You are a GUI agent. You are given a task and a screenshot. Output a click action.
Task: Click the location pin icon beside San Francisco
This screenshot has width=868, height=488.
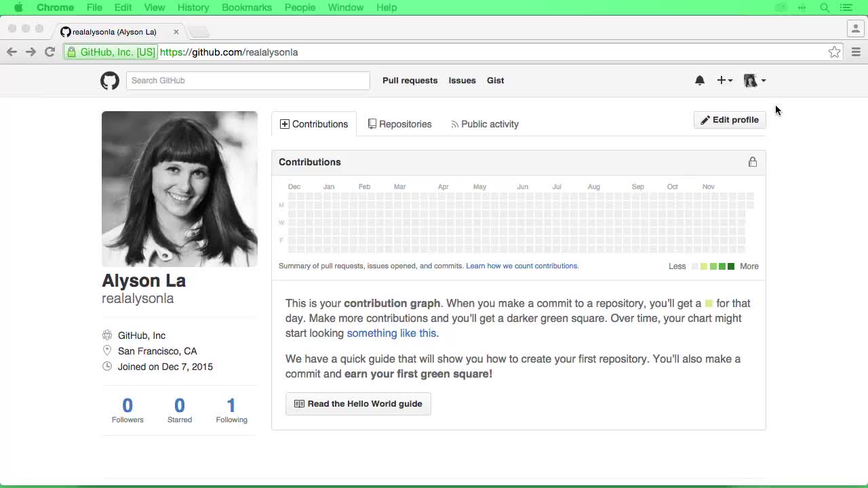pyautogui.click(x=107, y=350)
